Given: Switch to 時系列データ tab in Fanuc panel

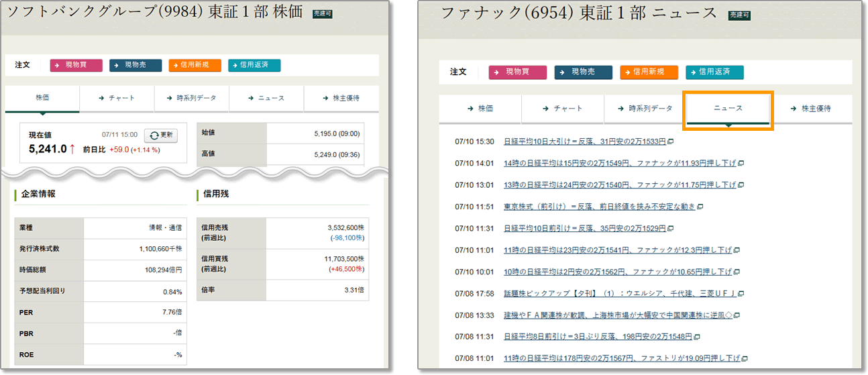Looking at the screenshot, I should coord(645,109).
